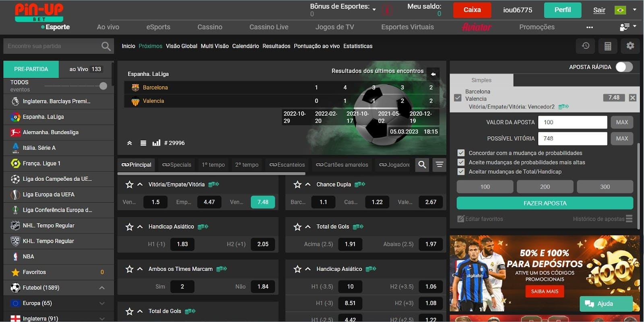The width and height of the screenshot is (644, 322).
Task: Open the 50% e 100% deposit promo banner
Action: click(545, 273)
